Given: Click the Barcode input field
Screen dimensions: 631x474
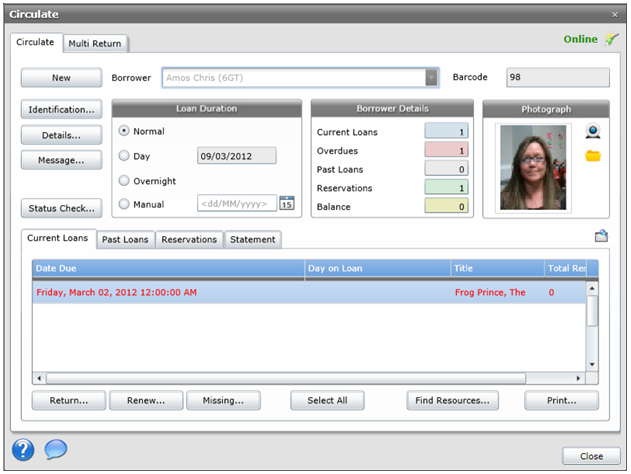Looking at the screenshot, I should (x=556, y=78).
